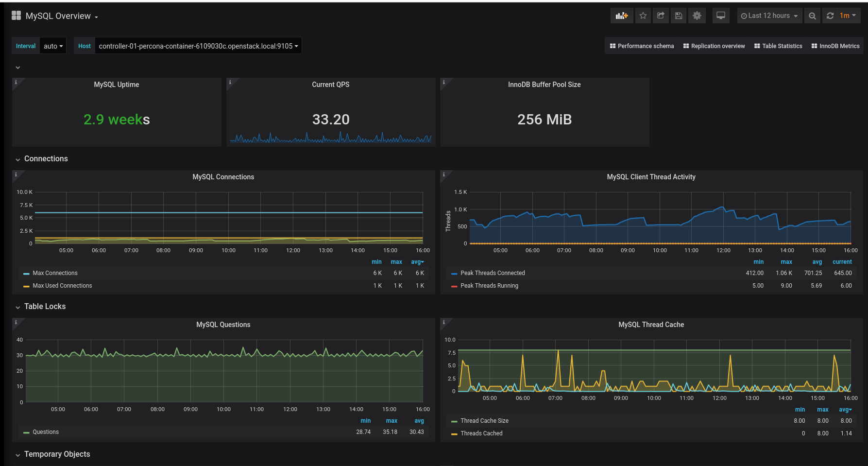Open dashboard settings gear icon
The width and height of the screenshot is (868, 466).
(697, 16)
